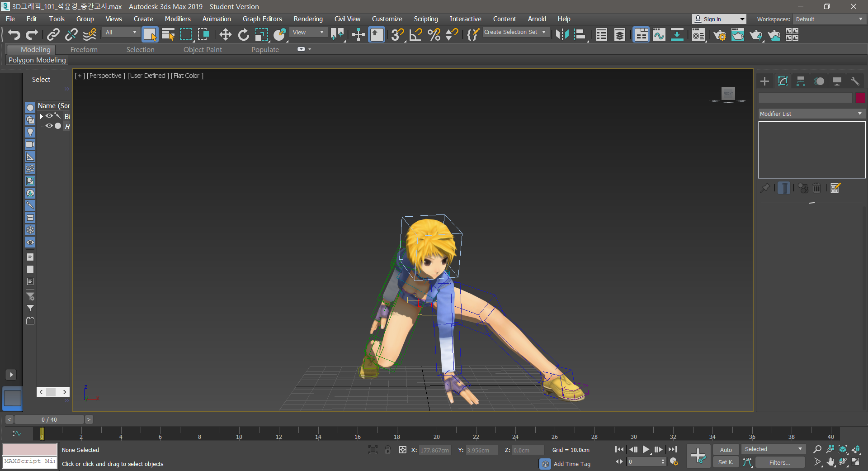This screenshot has height=471, width=868.
Task: Open the Rendering menu
Action: [x=308, y=19]
